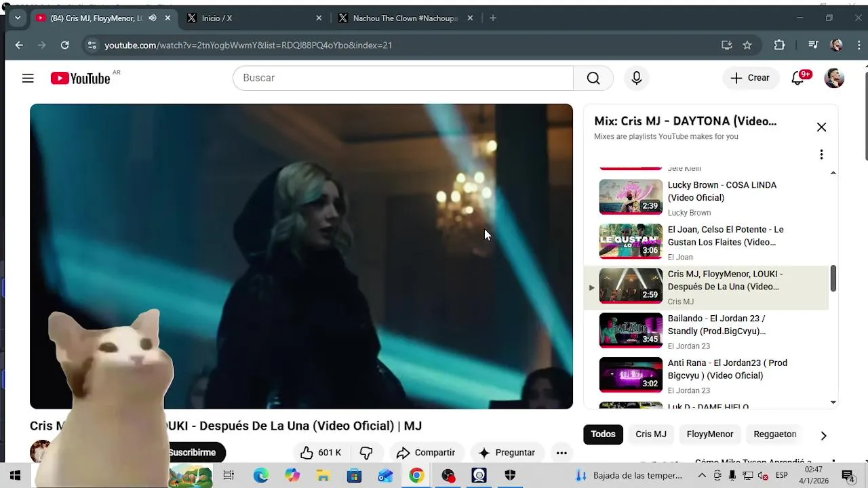The height and width of the screenshot is (488, 868).
Task: Launch Microsoft Edge from taskbar
Action: (261, 475)
